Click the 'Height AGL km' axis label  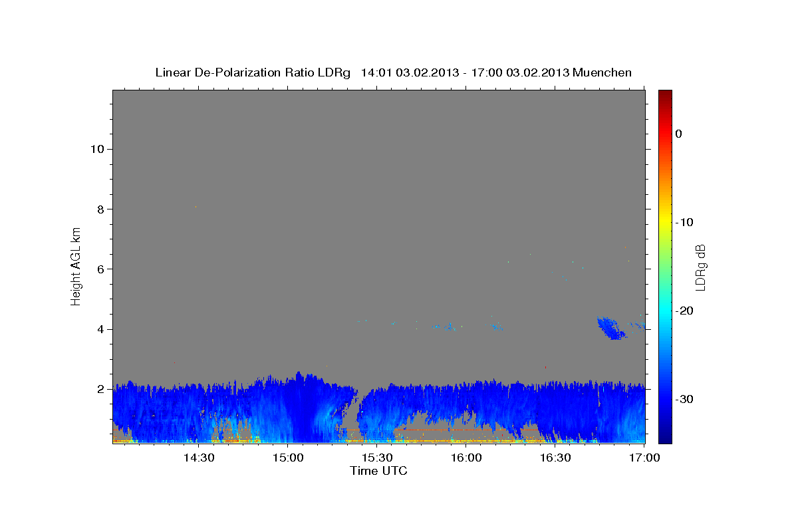pos(76,265)
